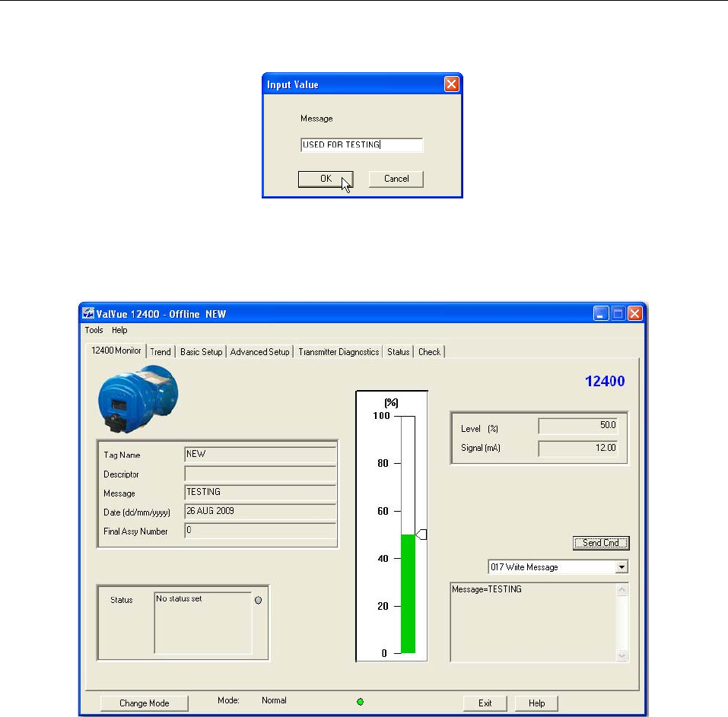Click the status box reading No status set

click(x=203, y=623)
